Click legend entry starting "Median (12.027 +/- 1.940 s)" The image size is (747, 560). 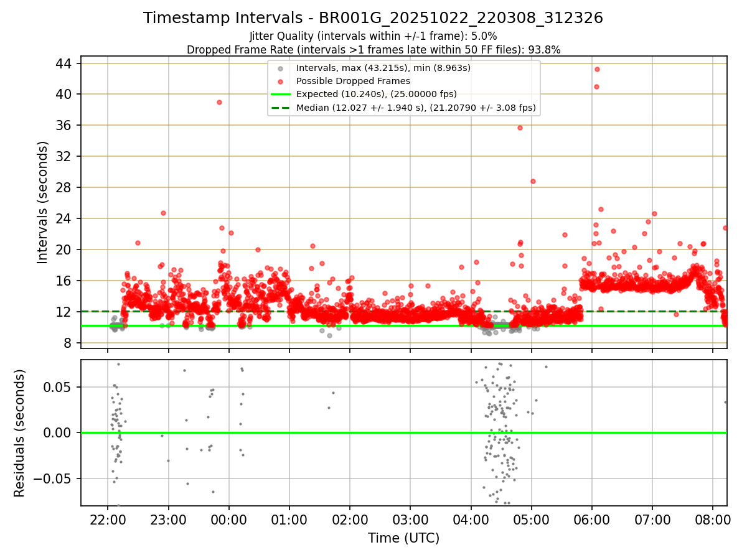point(416,108)
